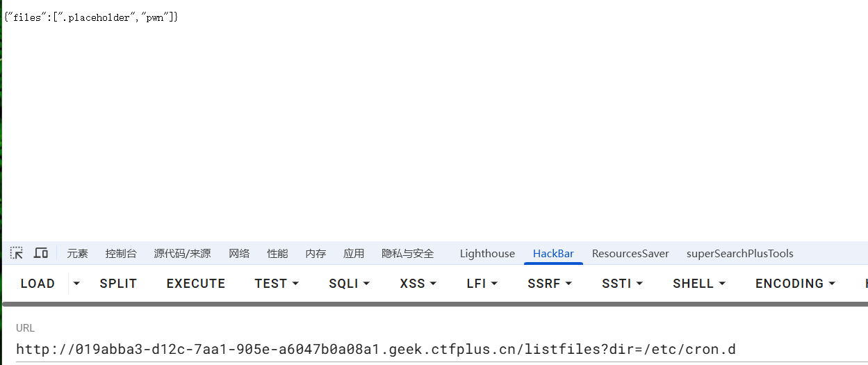The width and height of the screenshot is (868, 365).
Task: Switch to the 元素 DevTools tab
Action: point(77,254)
